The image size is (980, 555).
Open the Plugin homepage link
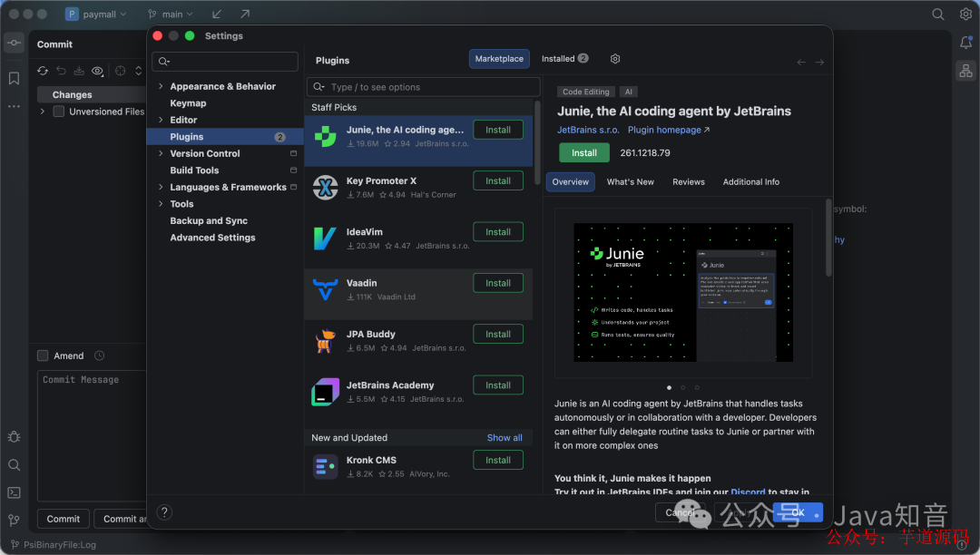click(x=668, y=130)
